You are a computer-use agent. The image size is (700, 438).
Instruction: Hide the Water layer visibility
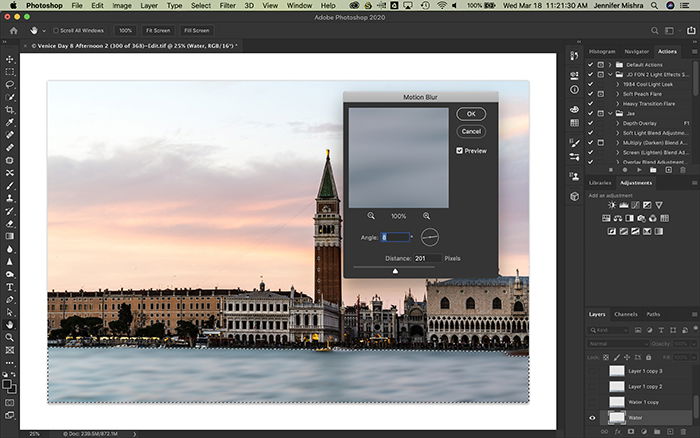pyautogui.click(x=592, y=418)
